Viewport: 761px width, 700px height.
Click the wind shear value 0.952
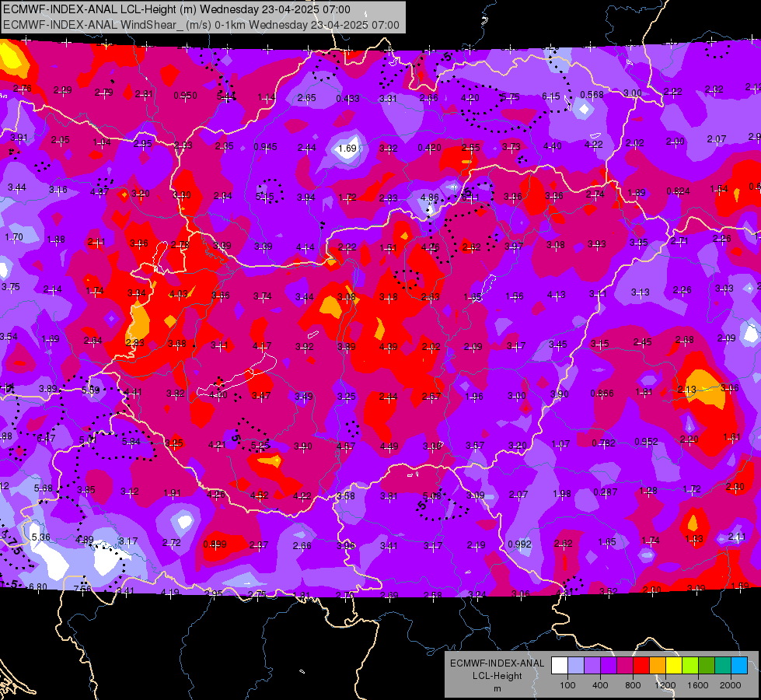tap(647, 442)
